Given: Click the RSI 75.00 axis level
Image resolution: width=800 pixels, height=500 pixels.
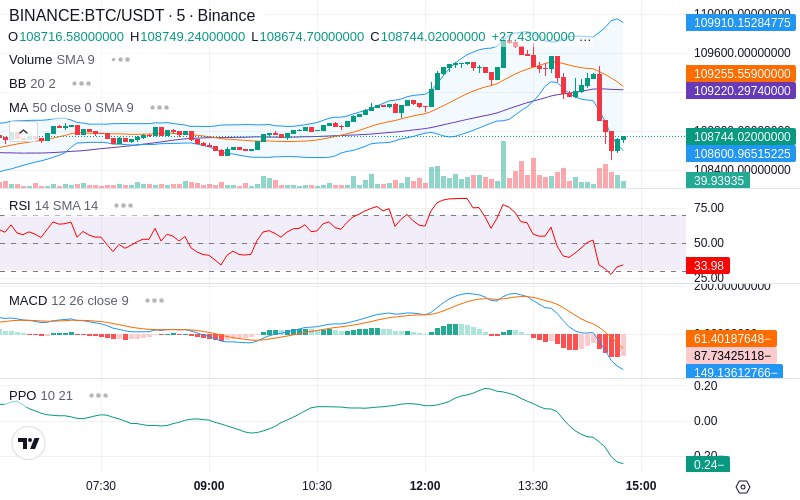Looking at the screenshot, I should 709,208.
